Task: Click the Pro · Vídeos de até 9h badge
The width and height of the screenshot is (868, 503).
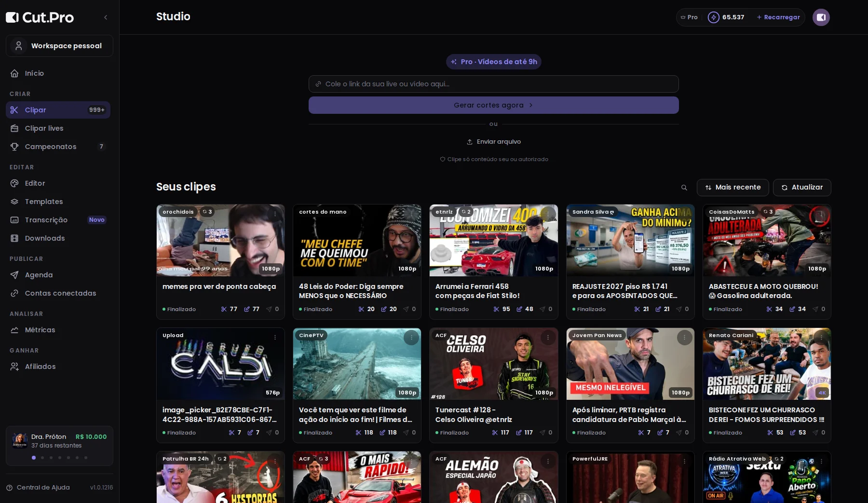Action: (494, 62)
